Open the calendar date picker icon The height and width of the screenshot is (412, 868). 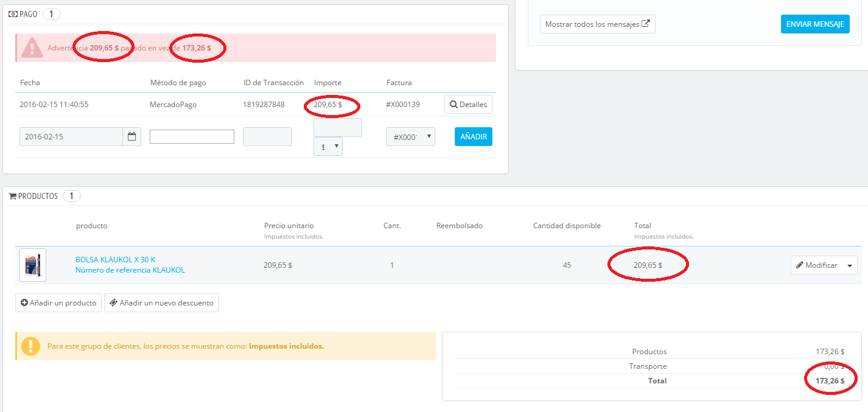[x=131, y=137]
